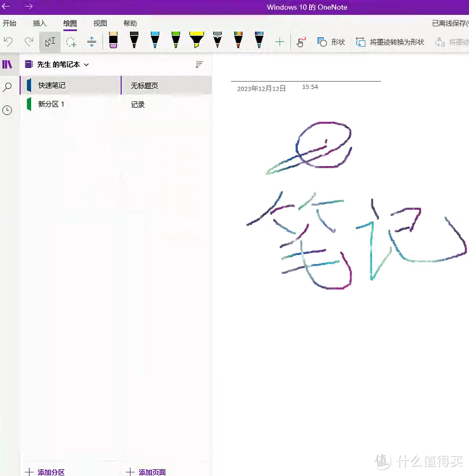The image size is (469, 476).
Task: Pick the blue-tipped pen
Action: [x=155, y=40]
